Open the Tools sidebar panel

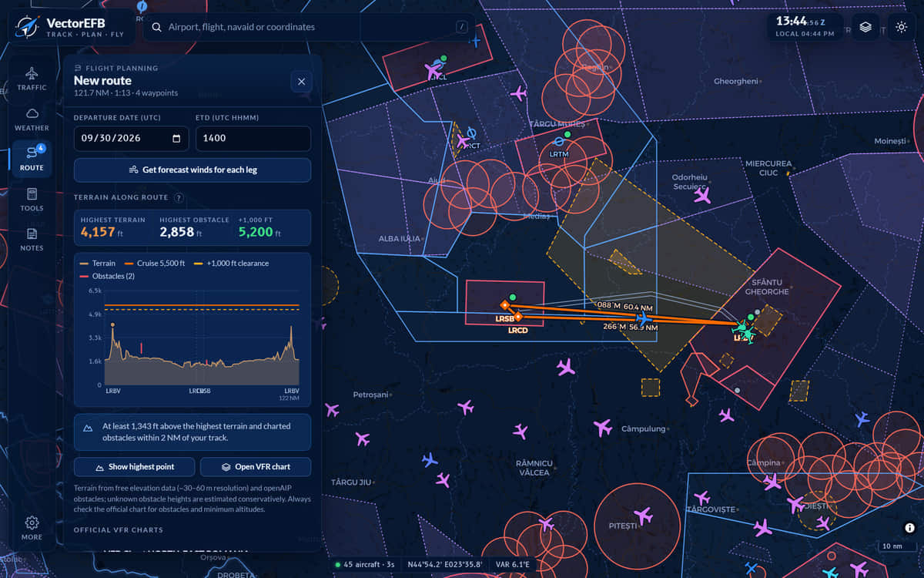(x=32, y=199)
